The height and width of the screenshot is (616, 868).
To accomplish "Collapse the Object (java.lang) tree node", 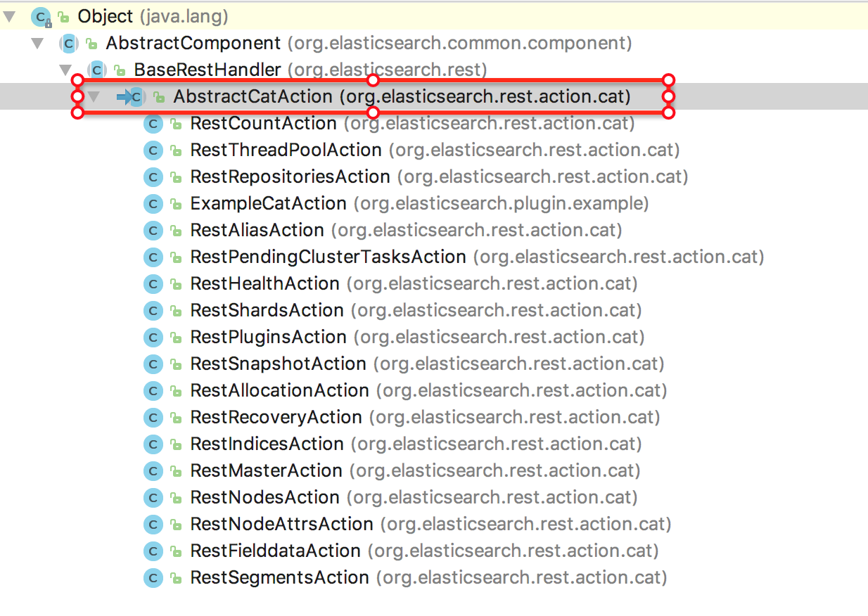I will pos(9,15).
